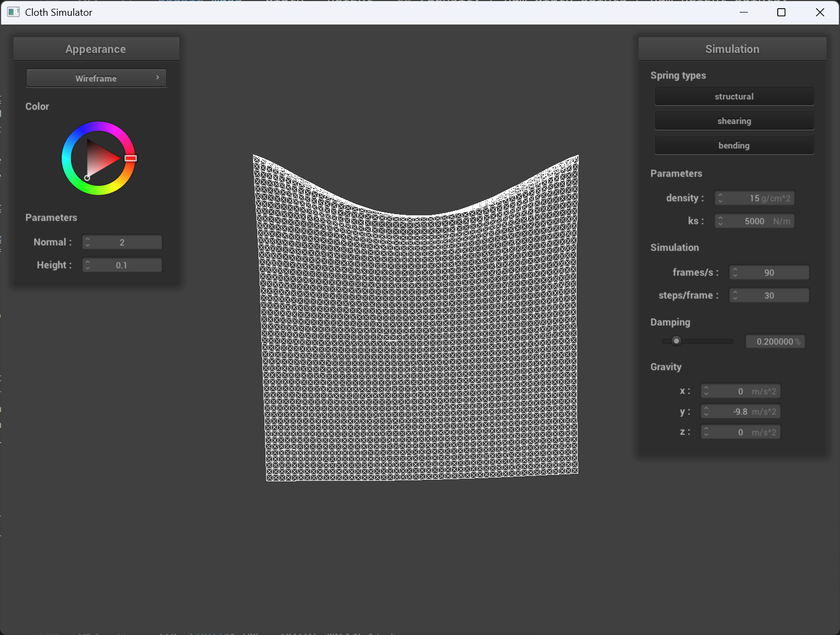
Task: Click the steps/frame stepper arrows
Action: tap(735, 295)
